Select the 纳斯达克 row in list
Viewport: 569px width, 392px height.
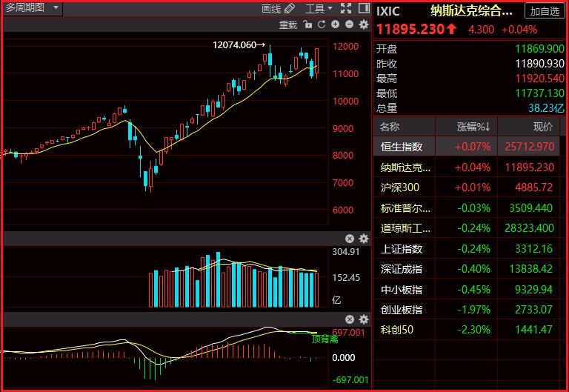(x=467, y=167)
